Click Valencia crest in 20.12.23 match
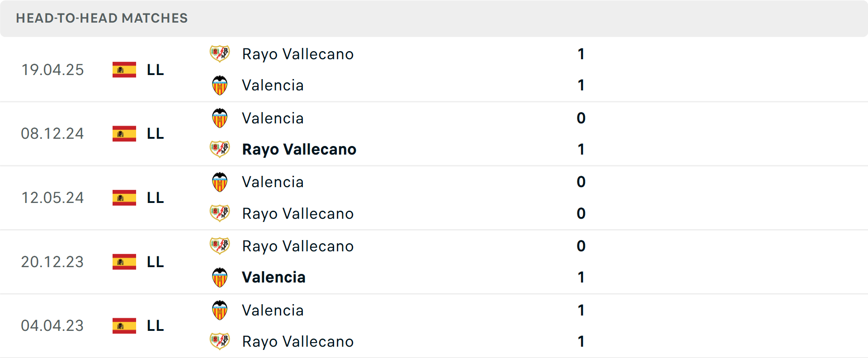Image resolution: width=868 pixels, height=358 pixels. click(x=220, y=278)
